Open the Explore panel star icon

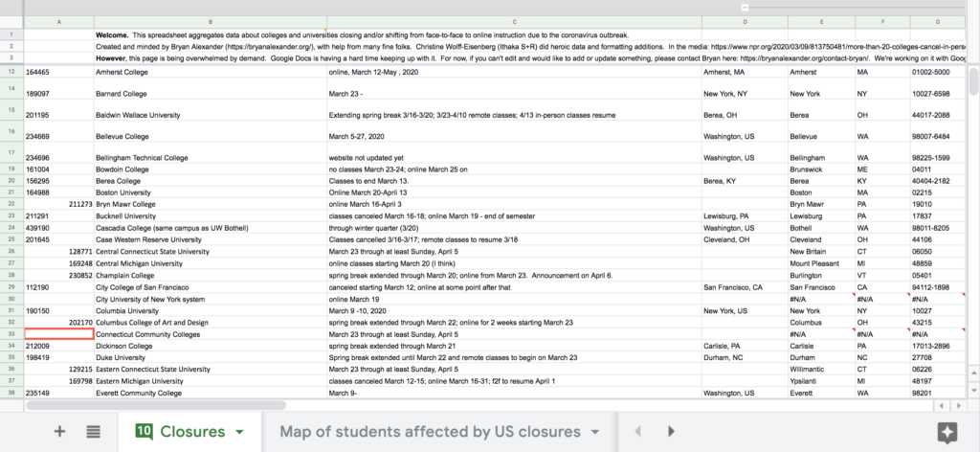pos(947,433)
